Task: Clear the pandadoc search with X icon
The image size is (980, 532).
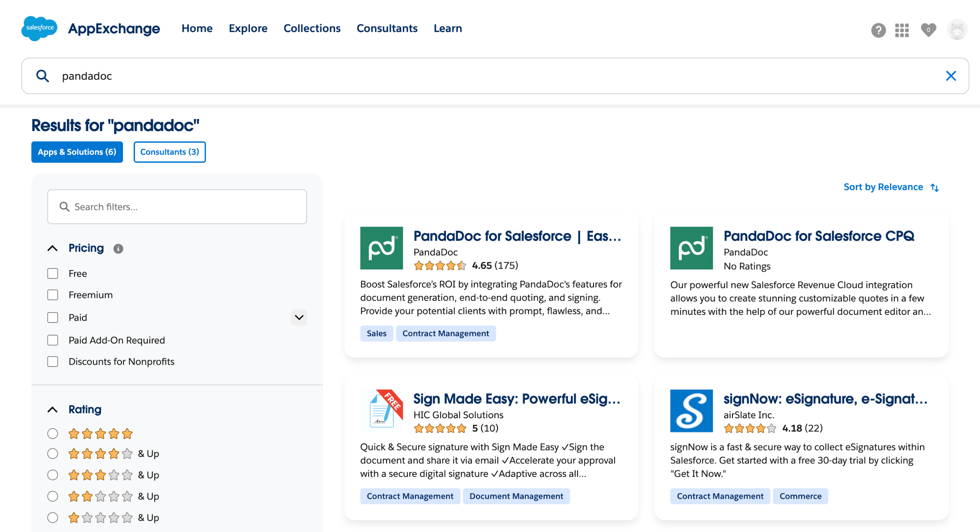Action: (x=951, y=76)
